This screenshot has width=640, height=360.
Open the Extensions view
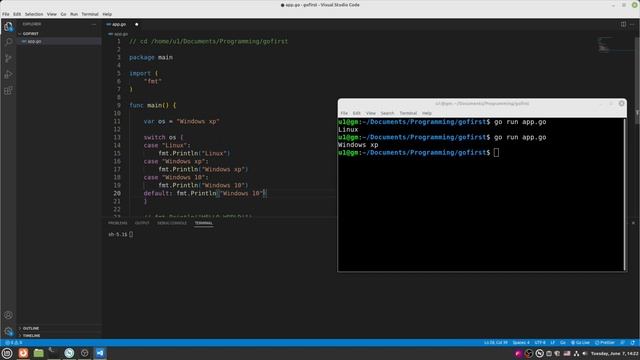(x=9, y=91)
